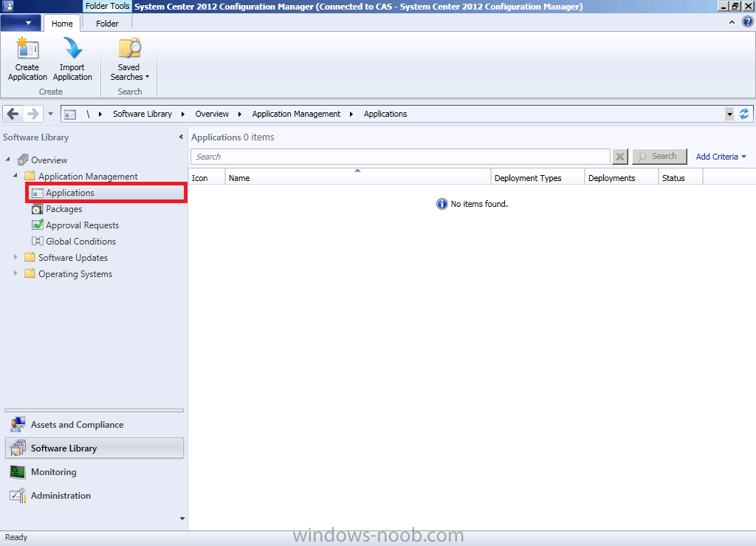Click the Search button
This screenshot has width=756, height=546.
(659, 157)
